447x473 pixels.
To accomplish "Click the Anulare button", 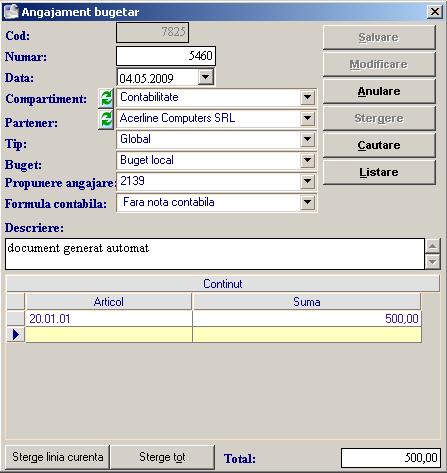I will click(x=379, y=91).
